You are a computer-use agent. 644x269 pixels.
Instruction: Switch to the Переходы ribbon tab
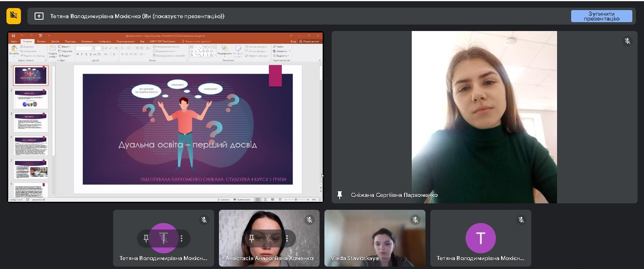[x=70, y=41]
